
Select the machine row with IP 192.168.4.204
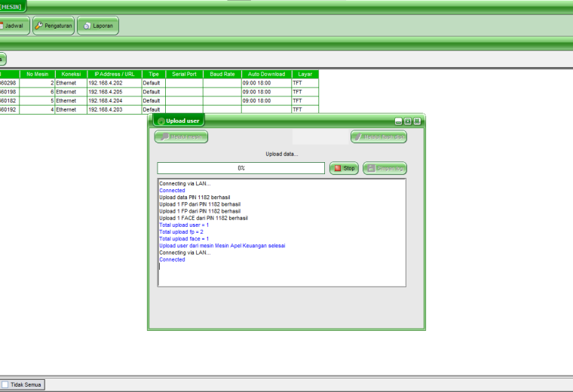[159, 100]
